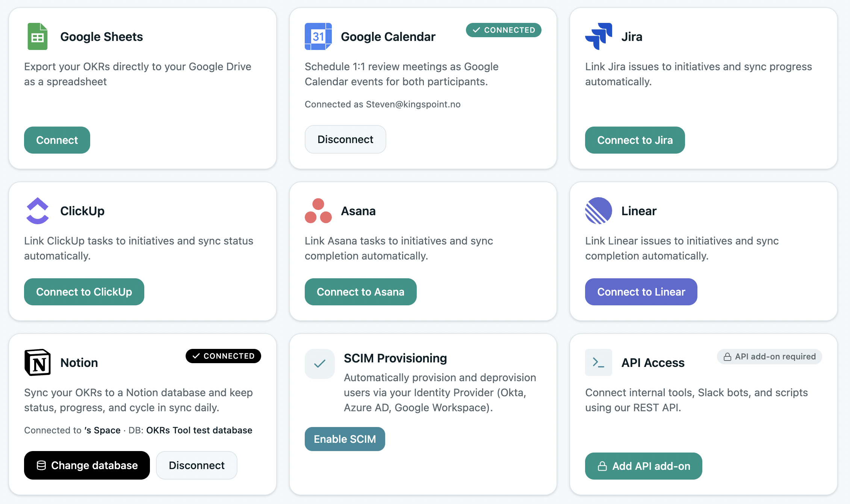Click 'Link ClickUp tasks to initiatives' description
The height and width of the screenshot is (504, 850).
[x=139, y=248]
